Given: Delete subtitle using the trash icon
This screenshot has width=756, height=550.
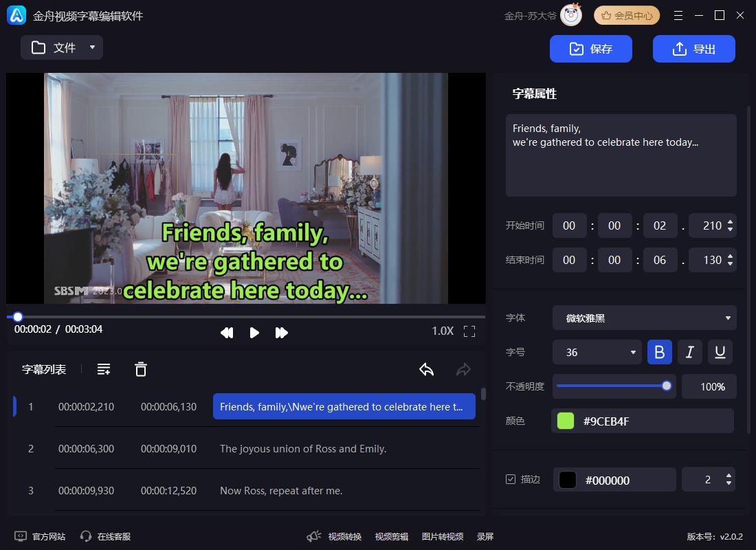Looking at the screenshot, I should click(x=141, y=369).
